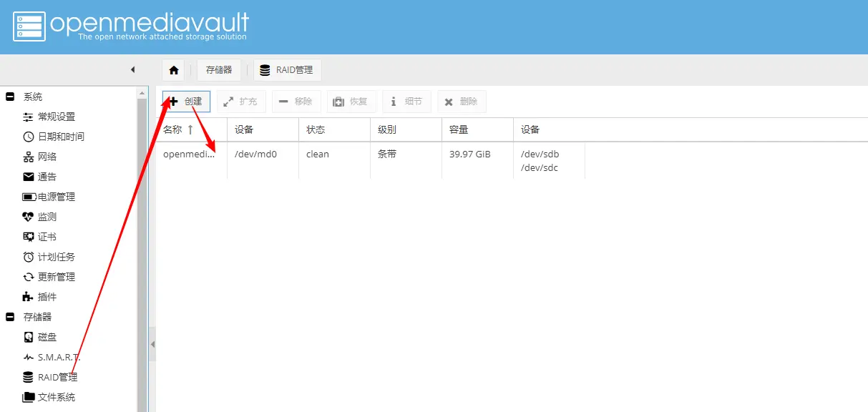Click the 监测 heartbeat icon
Viewport: 868px width, 412px height.
[29, 217]
